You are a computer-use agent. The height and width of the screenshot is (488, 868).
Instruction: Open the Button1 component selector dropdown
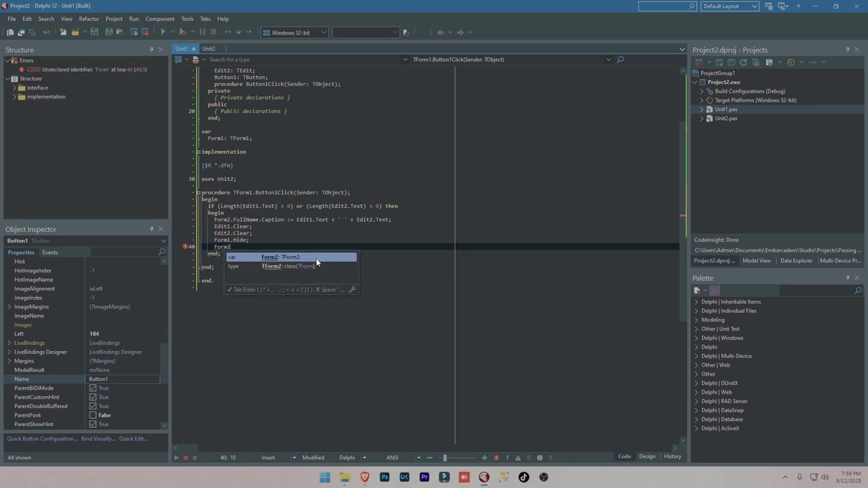[x=163, y=241]
